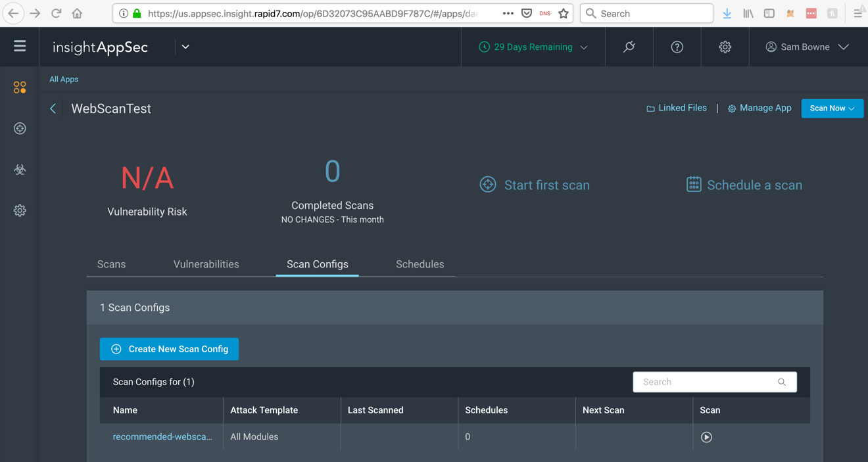The height and width of the screenshot is (462, 868).
Task: Expand the insightAppSec product dropdown chevron
Action: [x=185, y=47]
